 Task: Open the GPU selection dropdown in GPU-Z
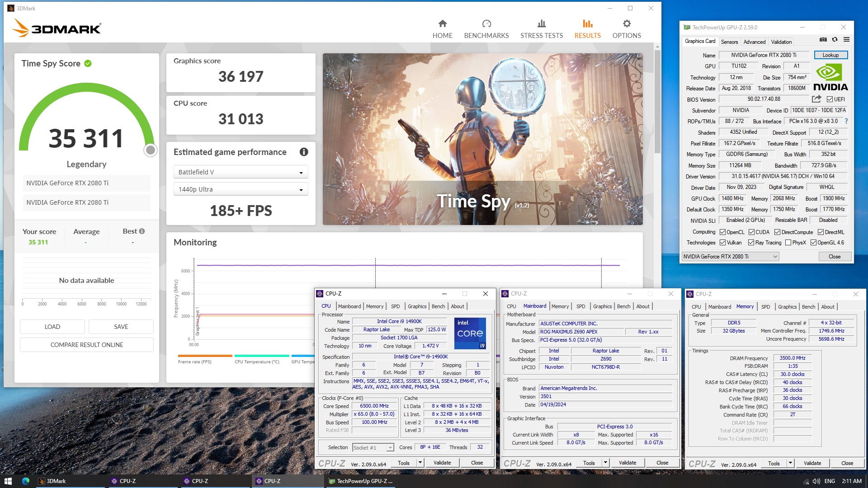pyautogui.click(x=730, y=257)
